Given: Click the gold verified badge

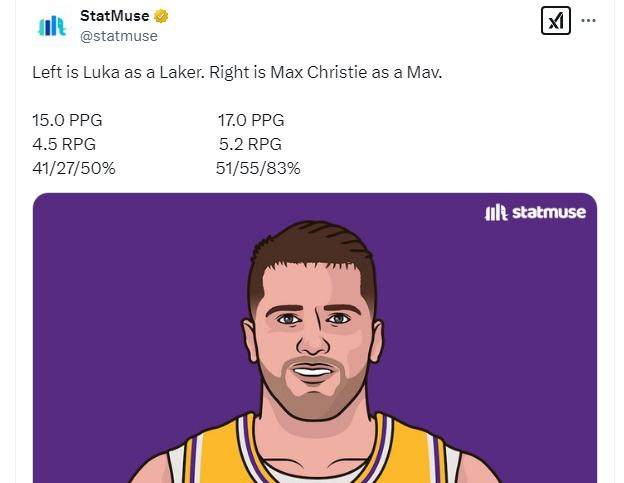Looking at the screenshot, I should [x=161, y=17].
